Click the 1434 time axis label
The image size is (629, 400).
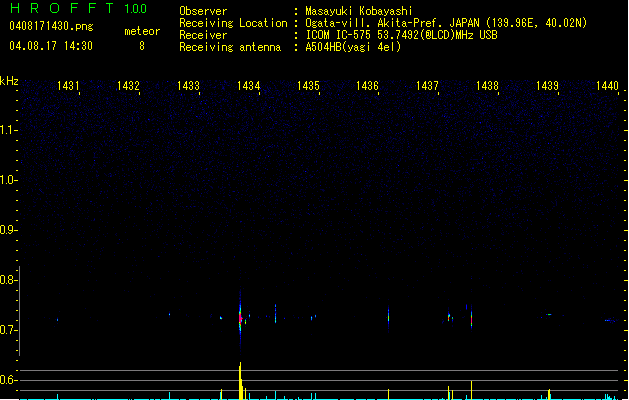248,86
